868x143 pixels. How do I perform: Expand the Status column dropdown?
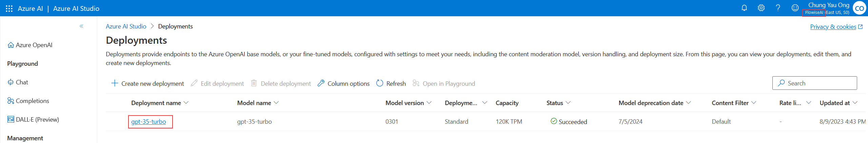coord(568,103)
